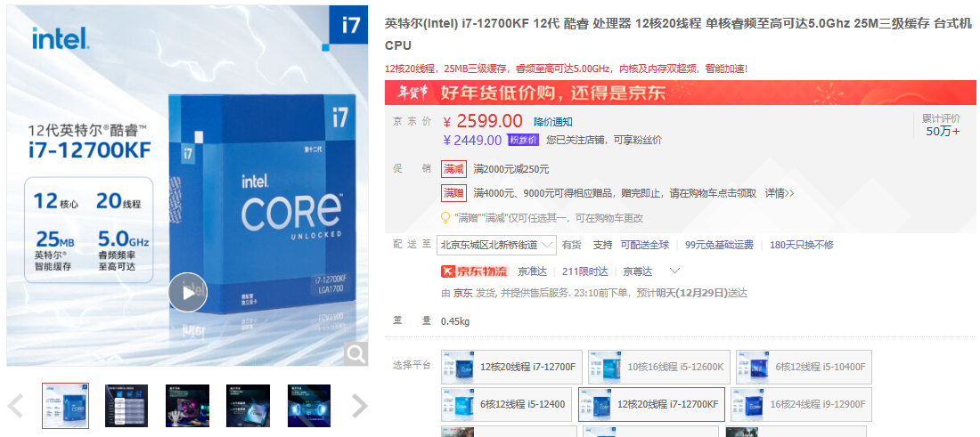This screenshot has height=437, width=980.
Task: Select the second thumbnail with spec table
Action: click(127, 406)
